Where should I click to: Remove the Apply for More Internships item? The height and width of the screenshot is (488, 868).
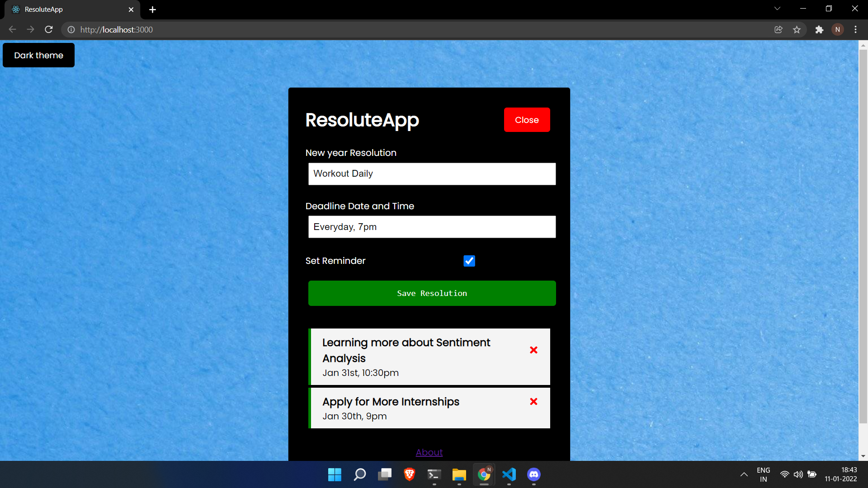(x=533, y=402)
